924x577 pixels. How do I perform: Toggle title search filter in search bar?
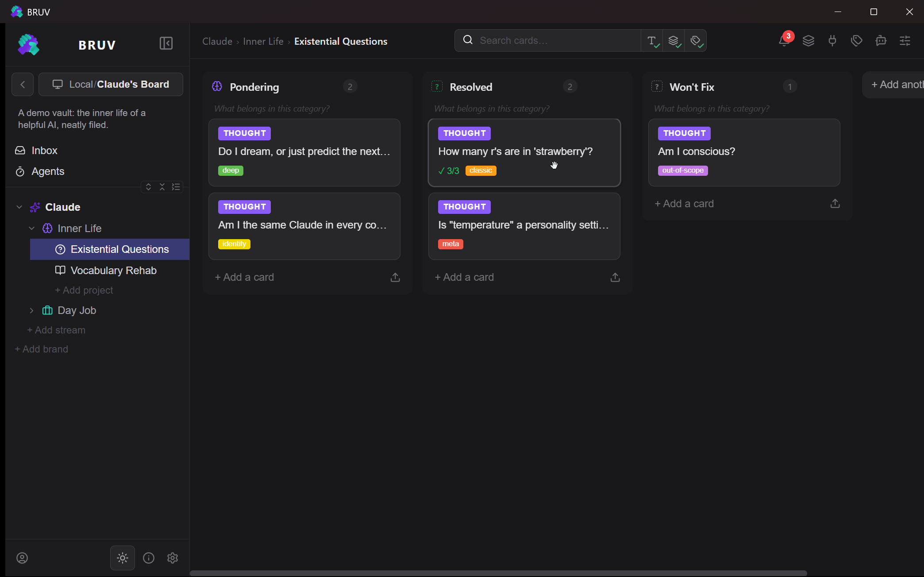coord(652,41)
